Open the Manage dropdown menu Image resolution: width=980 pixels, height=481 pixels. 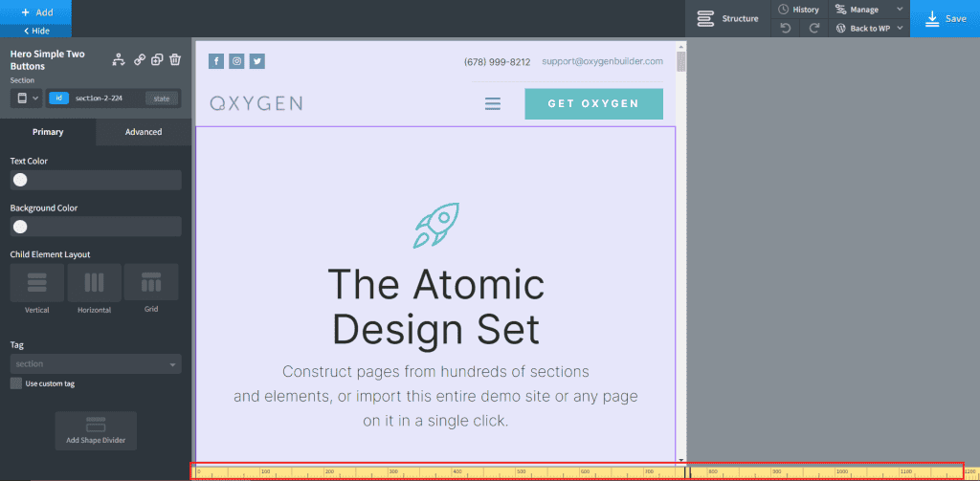(869, 10)
